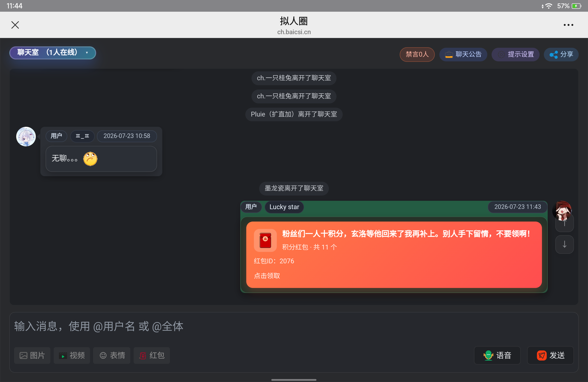This screenshot has width=588, height=382.
Task: Share the chat room via 分享
Action: coord(561,54)
